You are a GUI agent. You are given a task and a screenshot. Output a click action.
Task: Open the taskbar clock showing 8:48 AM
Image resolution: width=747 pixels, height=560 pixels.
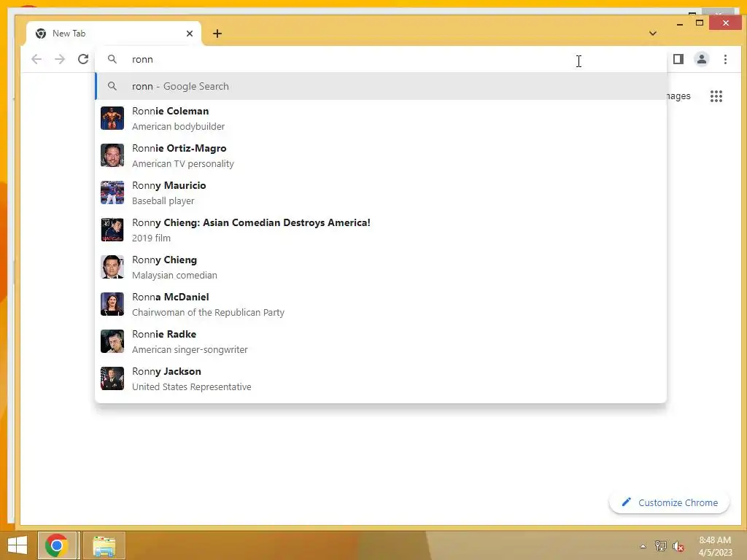pyautogui.click(x=715, y=546)
